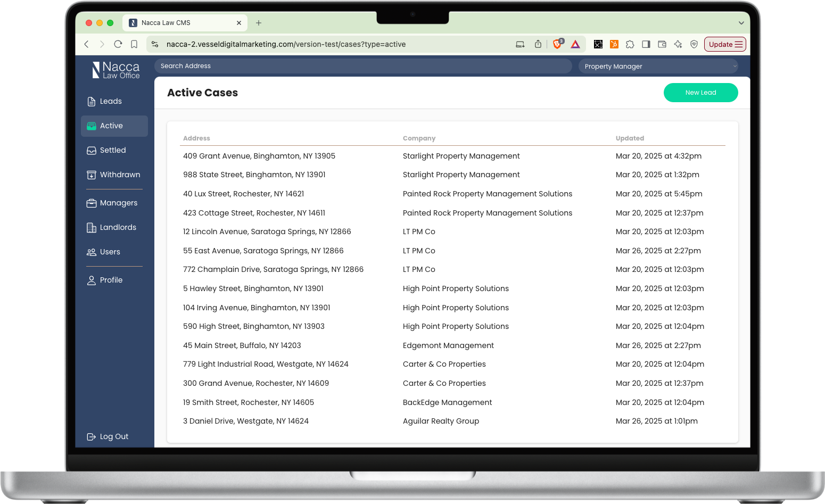Image resolution: width=825 pixels, height=504 pixels.
Task: Click the Updated column header
Action: [630, 138]
